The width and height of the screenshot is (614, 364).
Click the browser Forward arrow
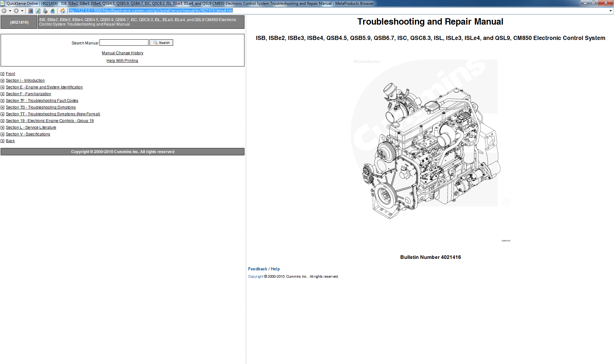(16, 11)
